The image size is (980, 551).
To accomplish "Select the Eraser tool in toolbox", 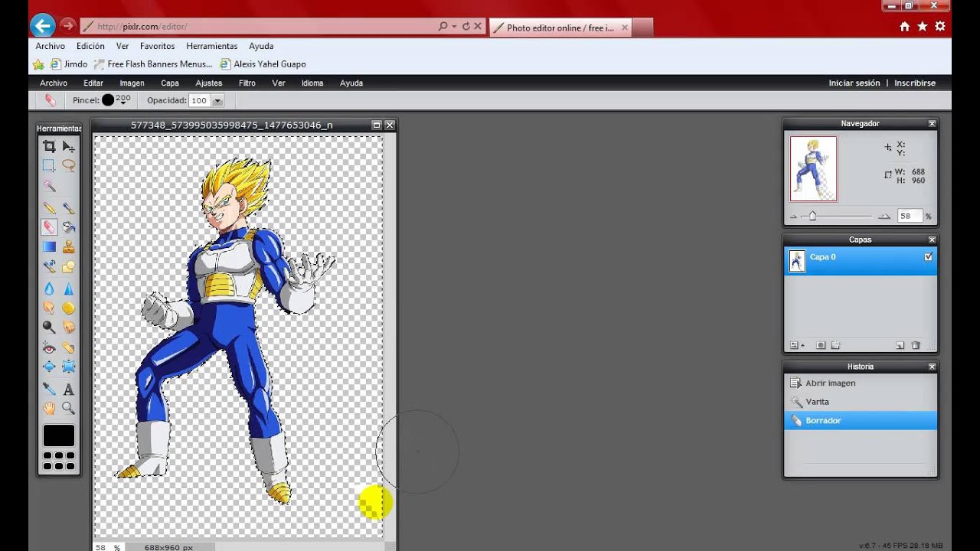I will pyautogui.click(x=49, y=227).
